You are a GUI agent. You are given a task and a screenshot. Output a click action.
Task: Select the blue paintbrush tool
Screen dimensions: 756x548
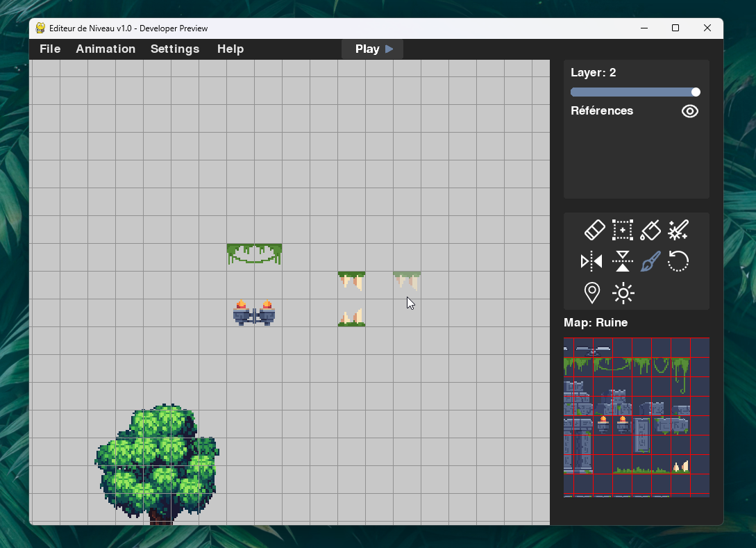(x=650, y=261)
